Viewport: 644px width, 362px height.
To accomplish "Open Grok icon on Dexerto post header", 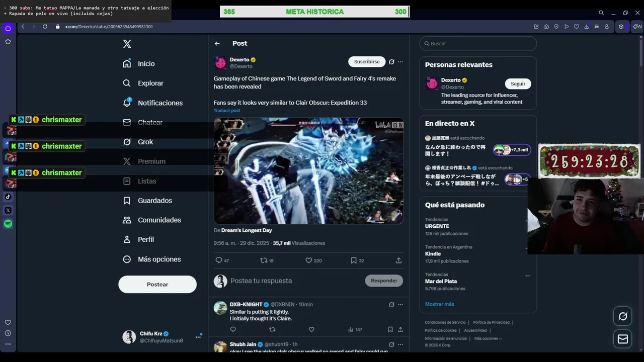I will (x=391, y=62).
